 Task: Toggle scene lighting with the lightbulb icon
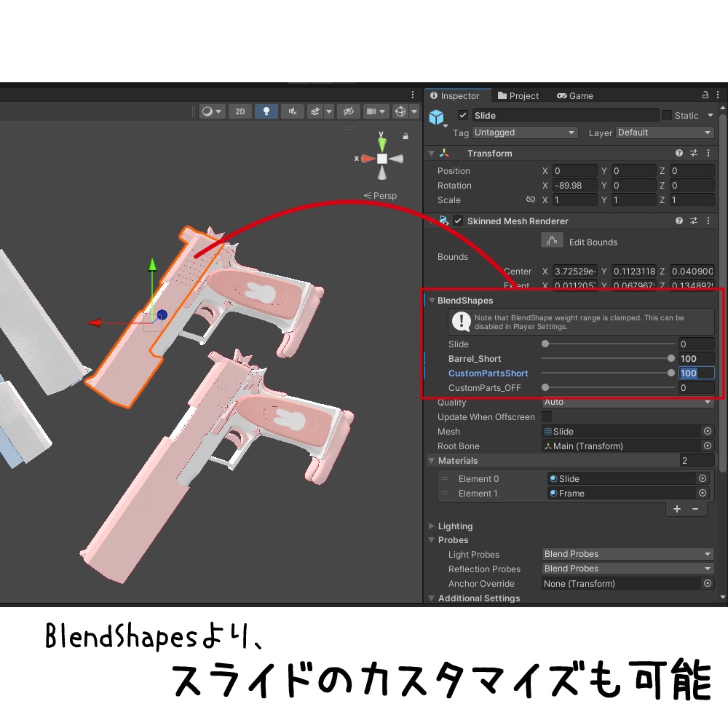tap(266, 111)
